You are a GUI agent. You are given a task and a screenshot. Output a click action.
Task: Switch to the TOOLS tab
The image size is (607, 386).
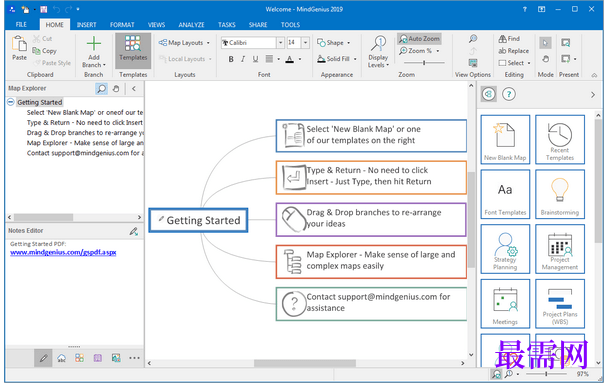(290, 25)
